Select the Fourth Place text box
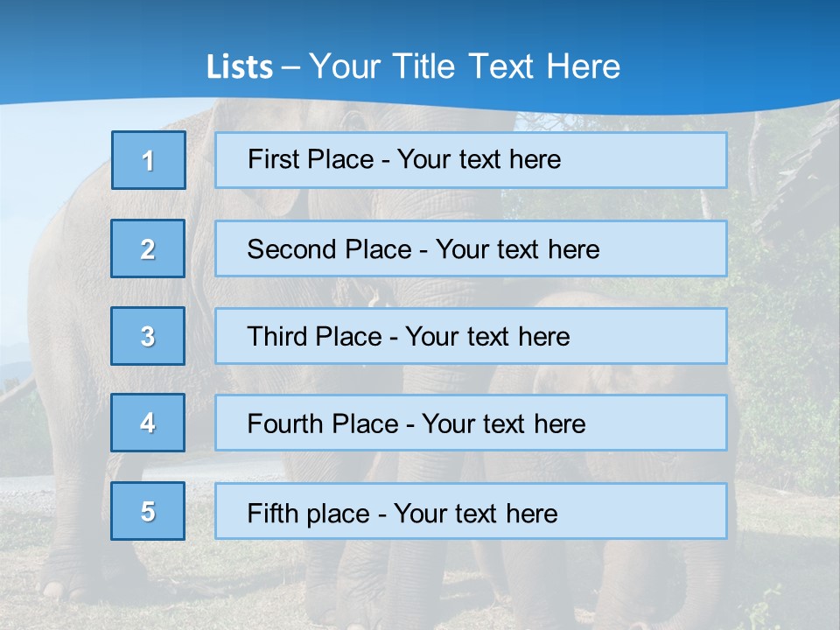The width and height of the screenshot is (840, 630). click(x=471, y=423)
